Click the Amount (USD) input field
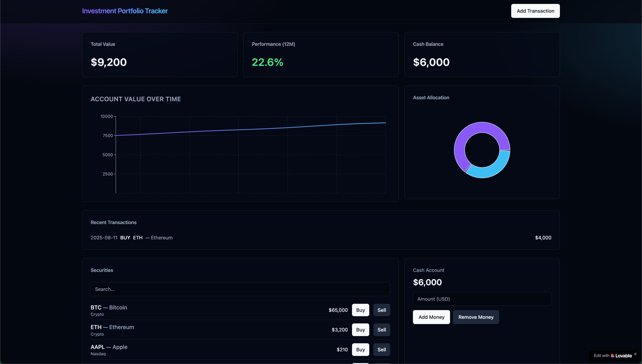642x364 pixels. coord(481,299)
